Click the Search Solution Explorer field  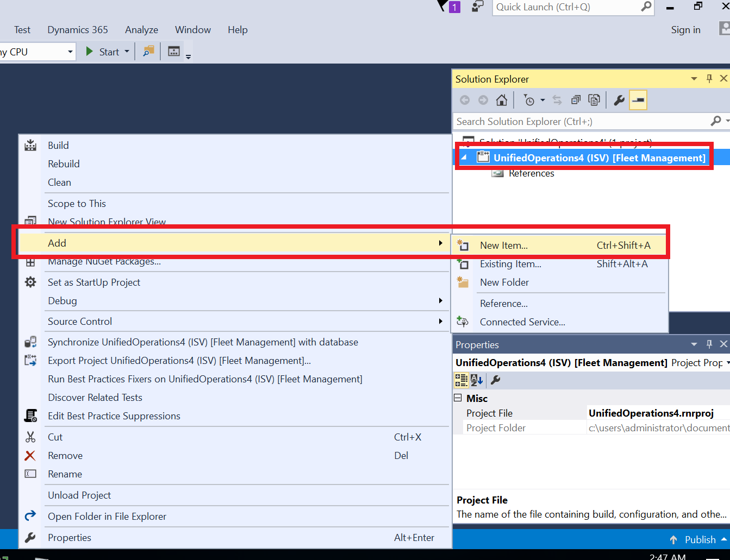[582, 121]
